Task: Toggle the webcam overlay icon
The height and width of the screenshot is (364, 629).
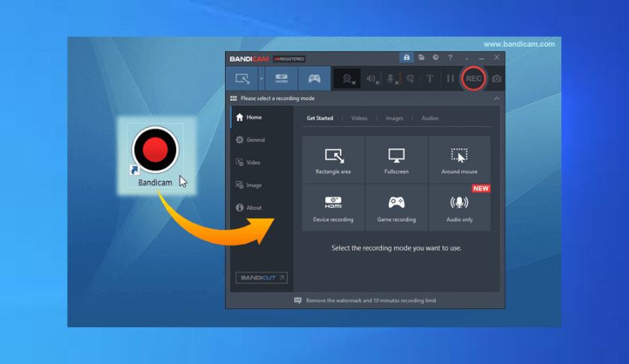Action: click(x=348, y=79)
